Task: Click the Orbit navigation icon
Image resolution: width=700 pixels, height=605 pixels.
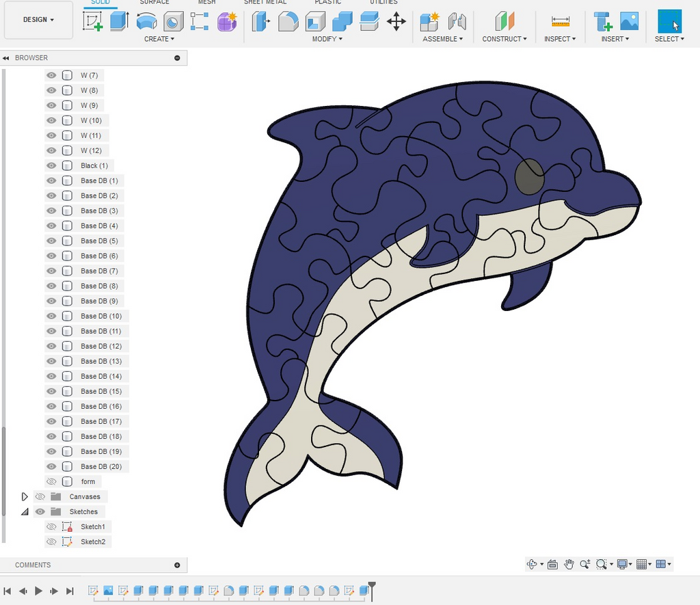Action: [x=532, y=565]
